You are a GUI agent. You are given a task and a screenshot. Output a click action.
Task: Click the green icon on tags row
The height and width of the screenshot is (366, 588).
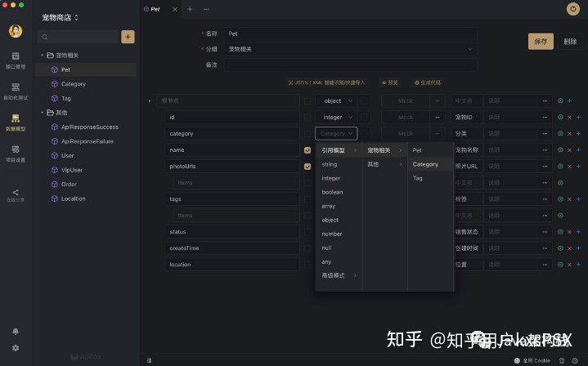[560, 199]
